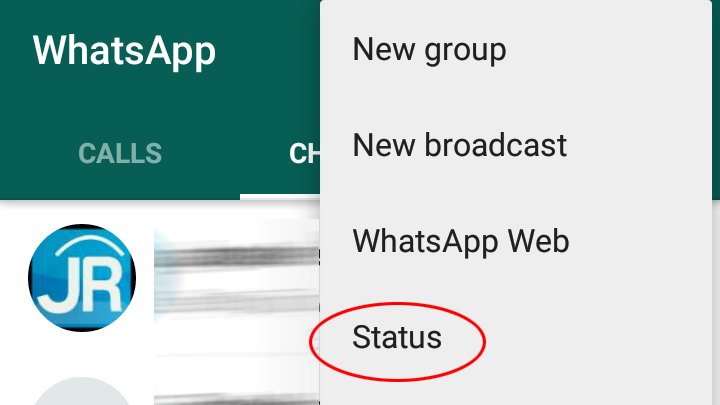
Task: Tap the grey default avatar below JR
Action: 82,391
